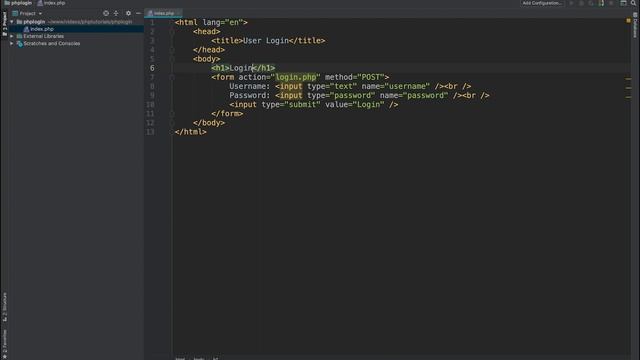The height and width of the screenshot is (360, 640).
Task: Click first warning stripe mark on right scrollbar
Action: pyautogui.click(x=629, y=79)
